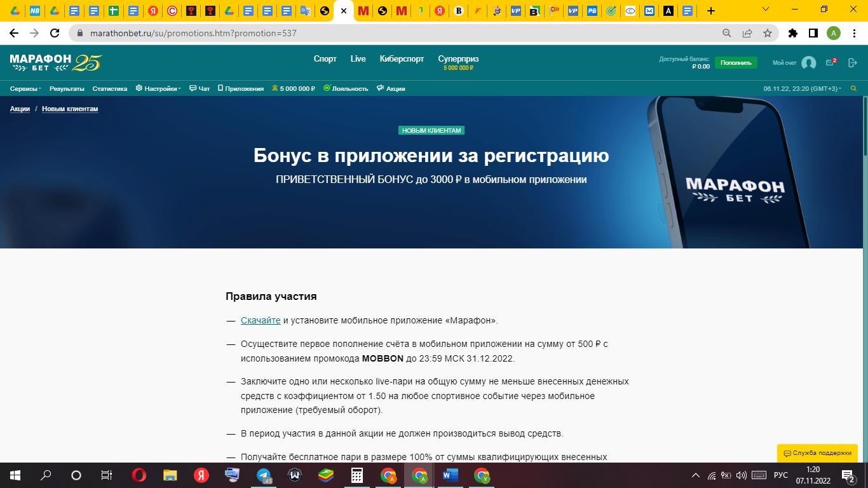Open Результаты in the secondary menu
Viewport: 868px width, 488px height.
point(67,89)
